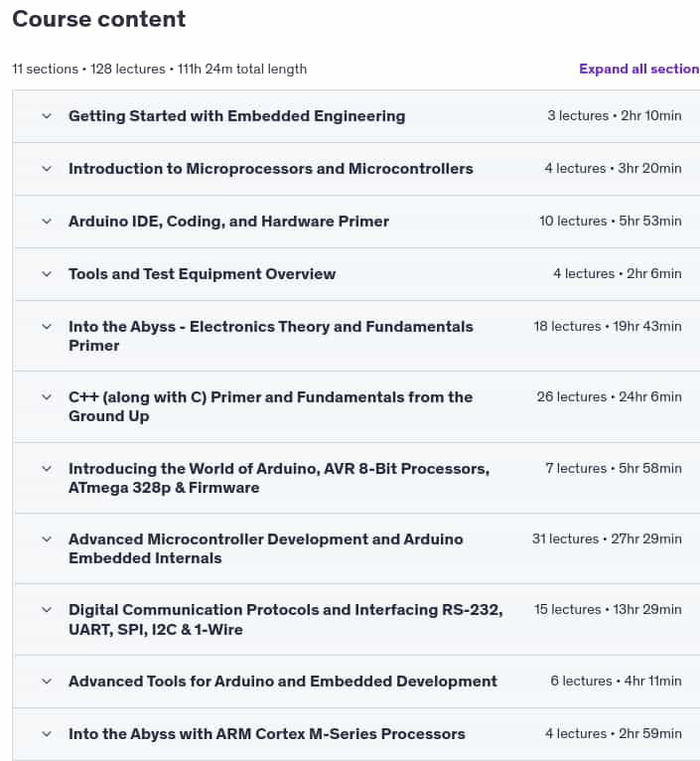Click chevron beside Tools and Test Equipment Overview

click(47, 274)
